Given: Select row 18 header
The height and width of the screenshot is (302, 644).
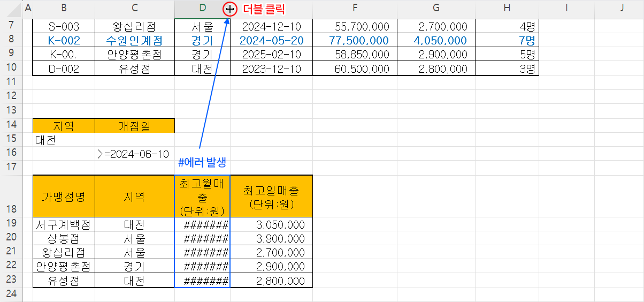Looking at the screenshot, I should coord(11,195).
